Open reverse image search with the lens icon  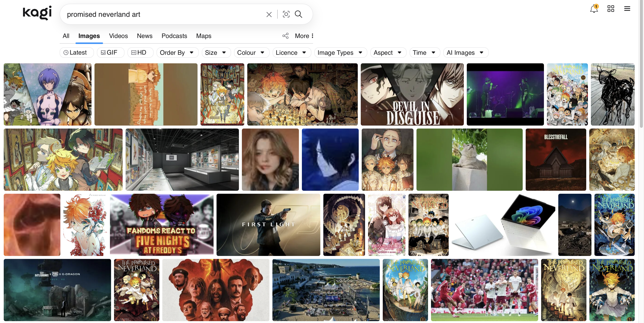pos(286,14)
